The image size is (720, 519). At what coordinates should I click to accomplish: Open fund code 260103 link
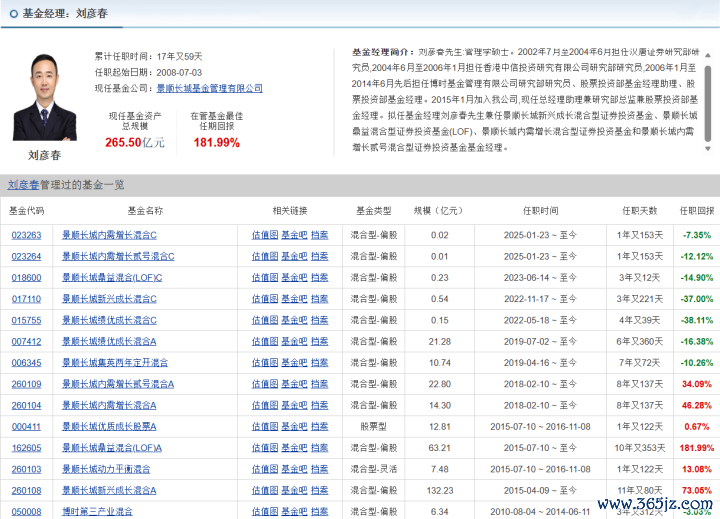point(26,469)
